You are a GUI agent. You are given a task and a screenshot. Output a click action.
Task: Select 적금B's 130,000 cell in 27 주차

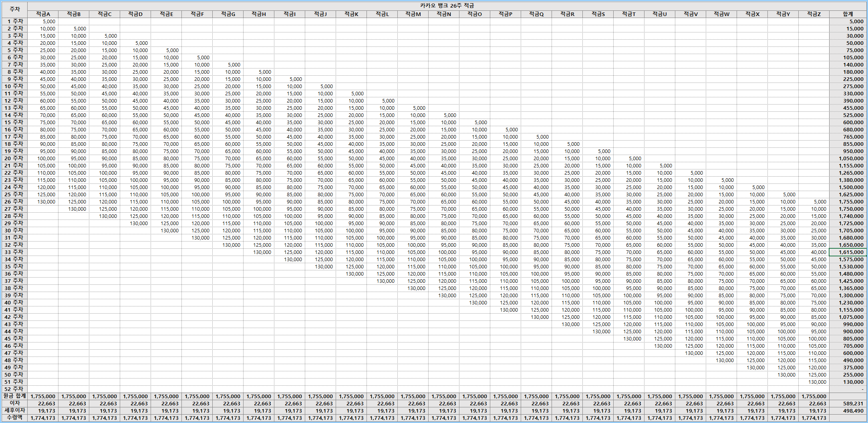pos(74,209)
